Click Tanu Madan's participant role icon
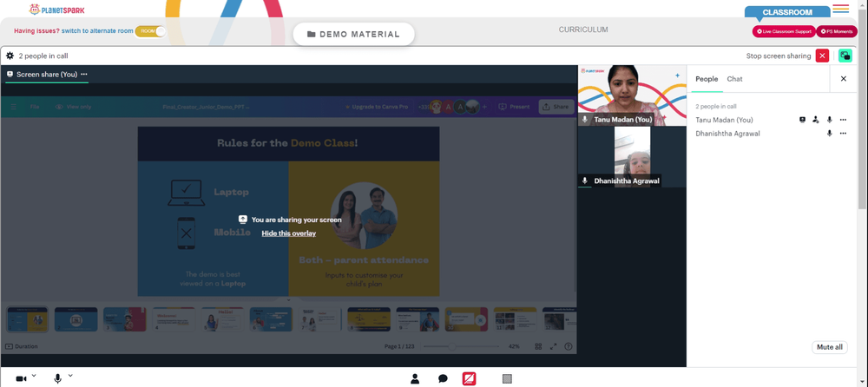 coord(815,120)
